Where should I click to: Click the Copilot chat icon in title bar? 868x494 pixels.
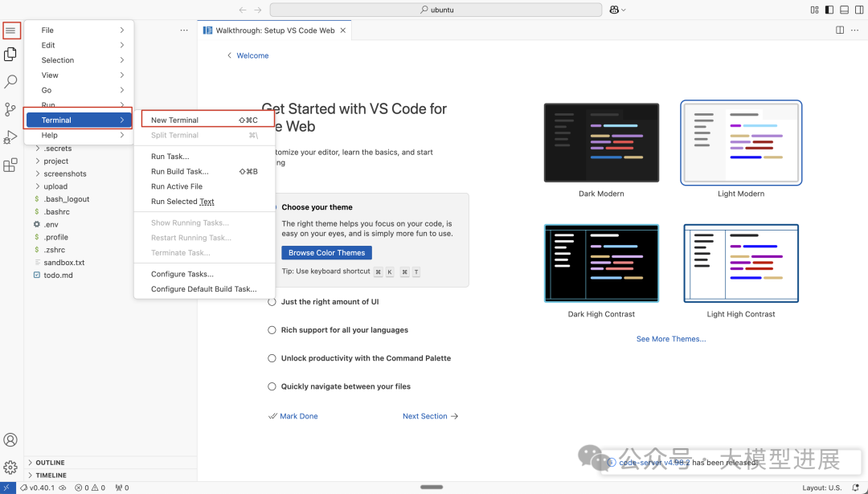[x=614, y=10]
